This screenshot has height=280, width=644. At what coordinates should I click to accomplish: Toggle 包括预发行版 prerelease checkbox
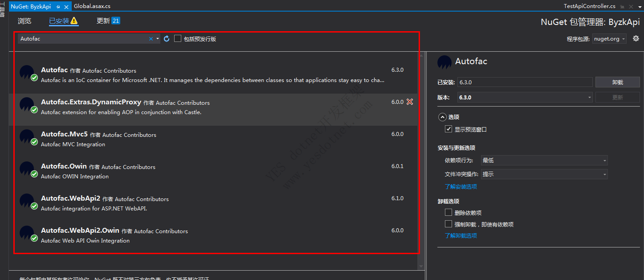pos(178,39)
